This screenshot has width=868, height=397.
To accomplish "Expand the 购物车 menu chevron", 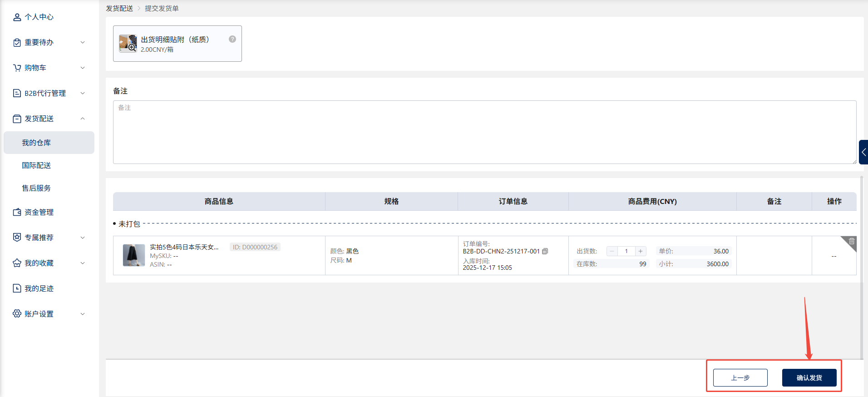I will pos(83,68).
